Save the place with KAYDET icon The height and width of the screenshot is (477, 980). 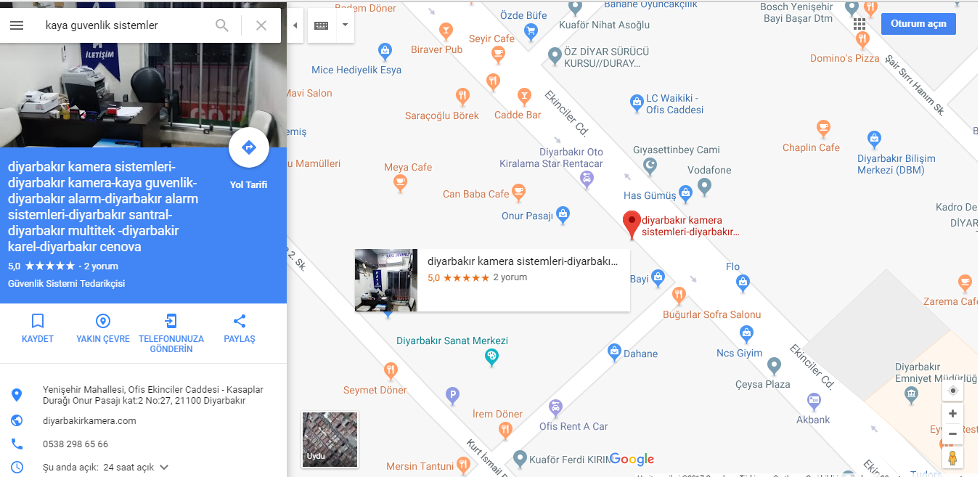pos(38,328)
